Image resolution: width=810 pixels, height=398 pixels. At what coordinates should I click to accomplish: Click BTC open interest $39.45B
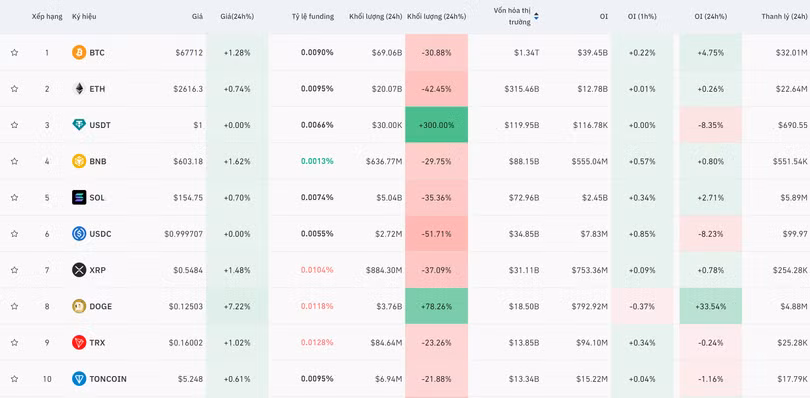592,53
